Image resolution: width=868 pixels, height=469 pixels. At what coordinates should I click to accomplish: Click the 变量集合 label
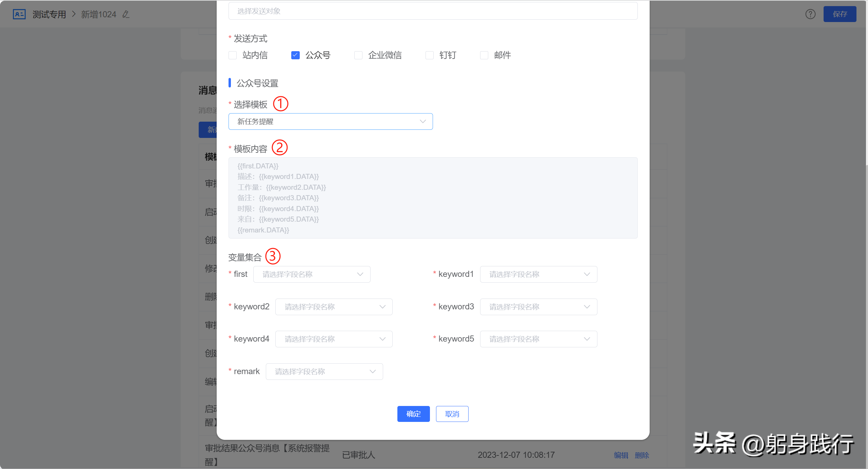pos(245,257)
